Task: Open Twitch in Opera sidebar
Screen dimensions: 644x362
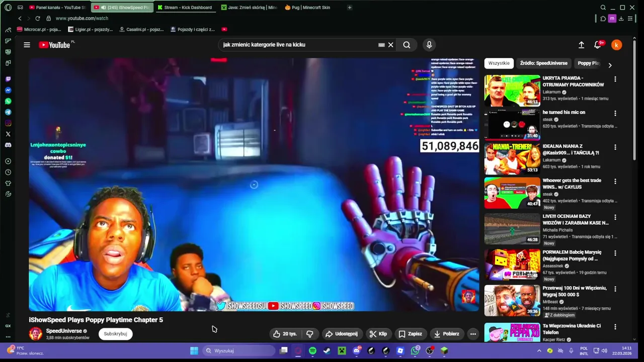Action: [x=8, y=79]
